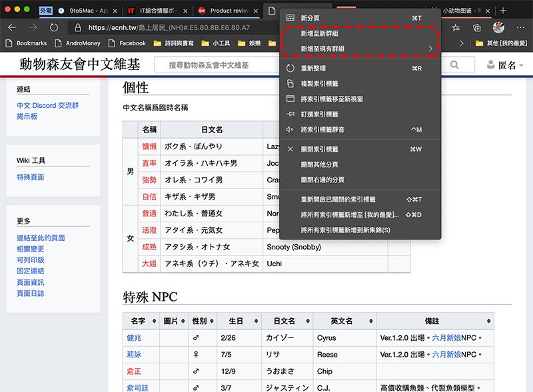Expand the 新增至現有群組 submenu

(x=360, y=49)
